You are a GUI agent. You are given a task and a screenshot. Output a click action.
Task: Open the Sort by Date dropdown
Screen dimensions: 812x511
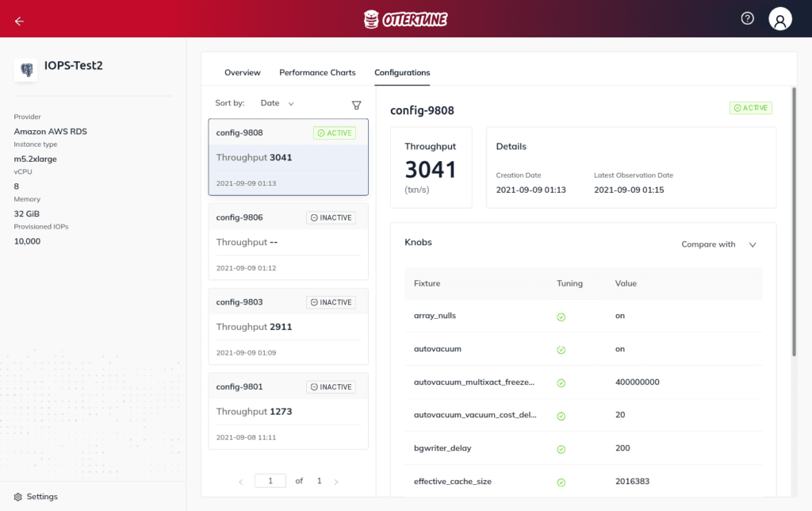pyautogui.click(x=277, y=103)
